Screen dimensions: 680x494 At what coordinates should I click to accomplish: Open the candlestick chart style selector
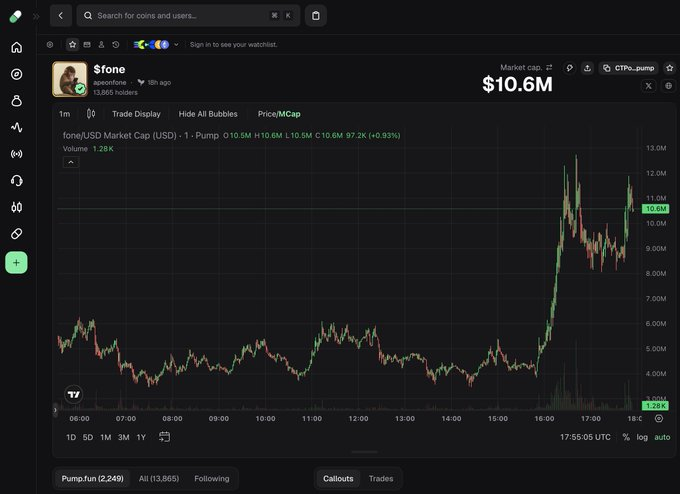(x=91, y=114)
